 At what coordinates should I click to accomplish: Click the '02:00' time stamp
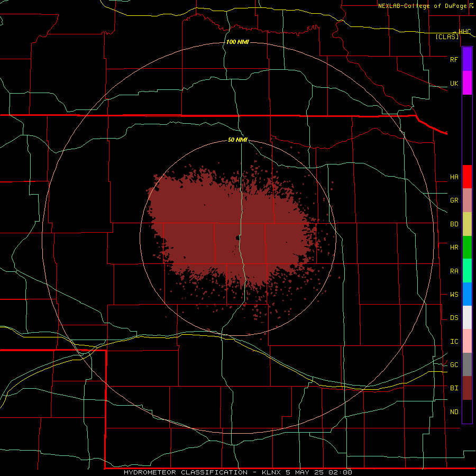click(340, 472)
